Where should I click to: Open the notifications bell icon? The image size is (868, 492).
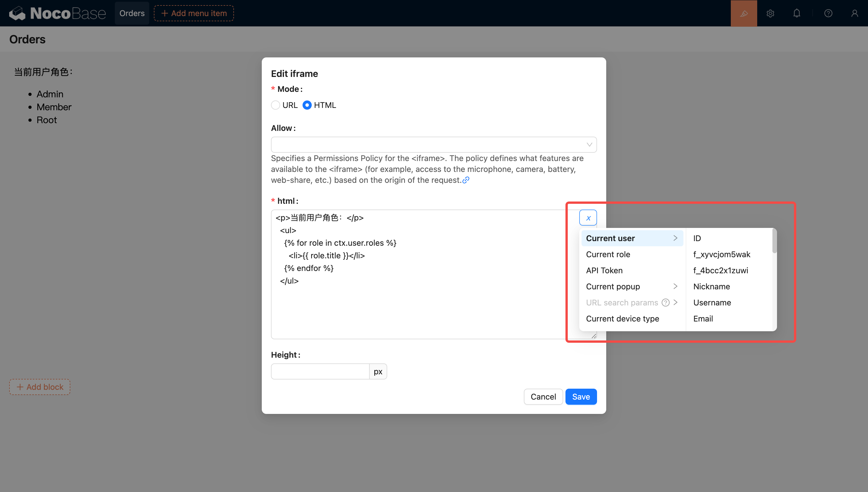(x=796, y=13)
